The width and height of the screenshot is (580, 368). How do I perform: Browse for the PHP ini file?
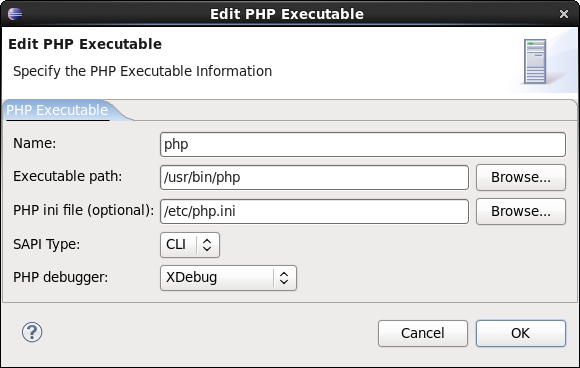coord(521,212)
